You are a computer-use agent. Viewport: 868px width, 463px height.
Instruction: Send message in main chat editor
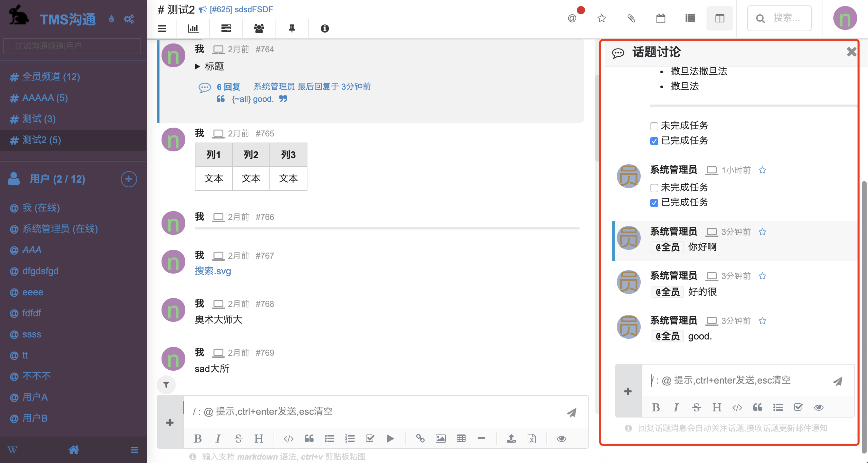[572, 412]
